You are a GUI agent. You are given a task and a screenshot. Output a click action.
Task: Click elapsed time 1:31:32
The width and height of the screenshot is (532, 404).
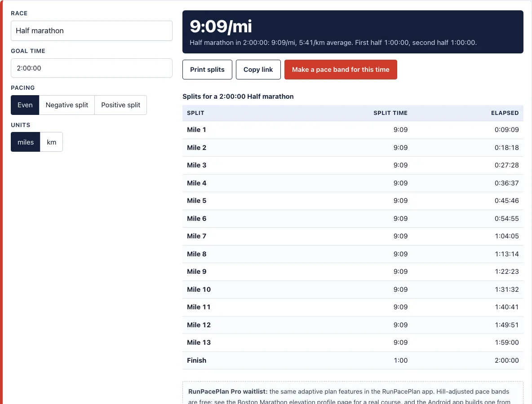point(506,290)
